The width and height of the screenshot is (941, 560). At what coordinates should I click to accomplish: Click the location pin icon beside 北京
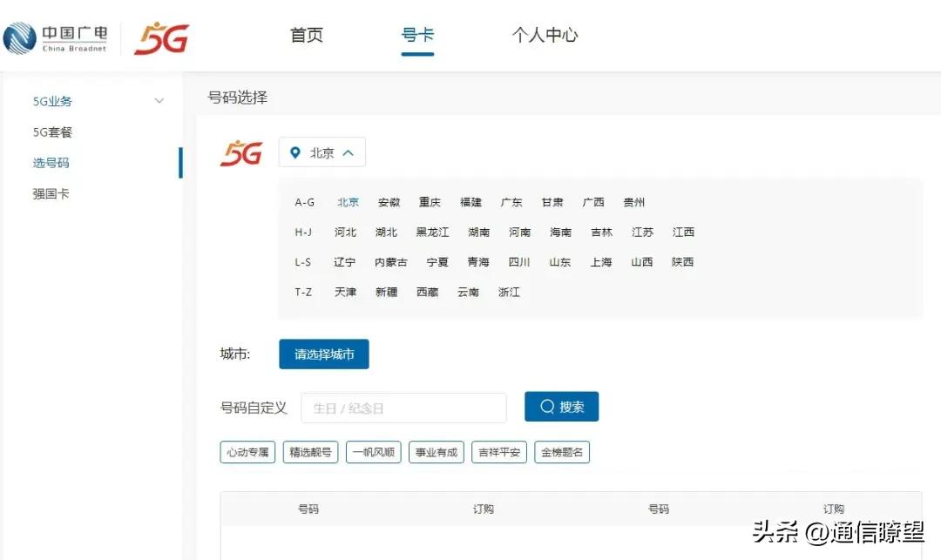[294, 152]
